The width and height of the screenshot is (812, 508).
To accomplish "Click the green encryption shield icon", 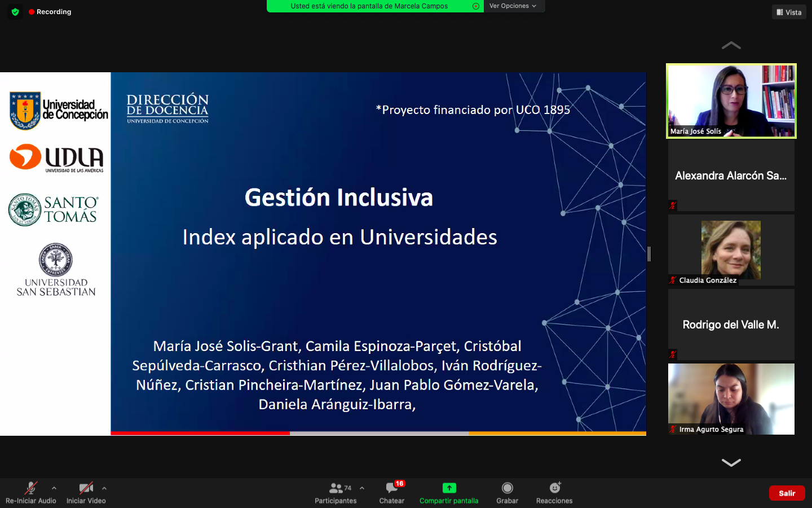I will tap(15, 12).
